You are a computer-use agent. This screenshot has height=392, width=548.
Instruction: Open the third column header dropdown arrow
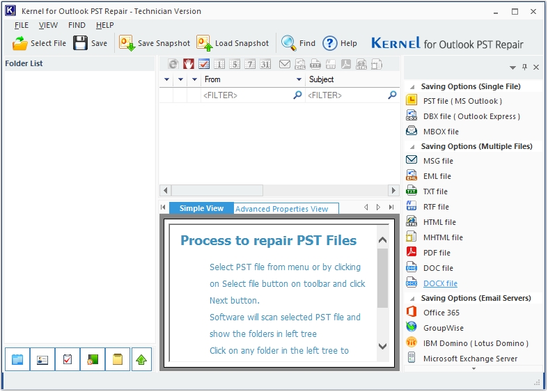click(x=195, y=79)
